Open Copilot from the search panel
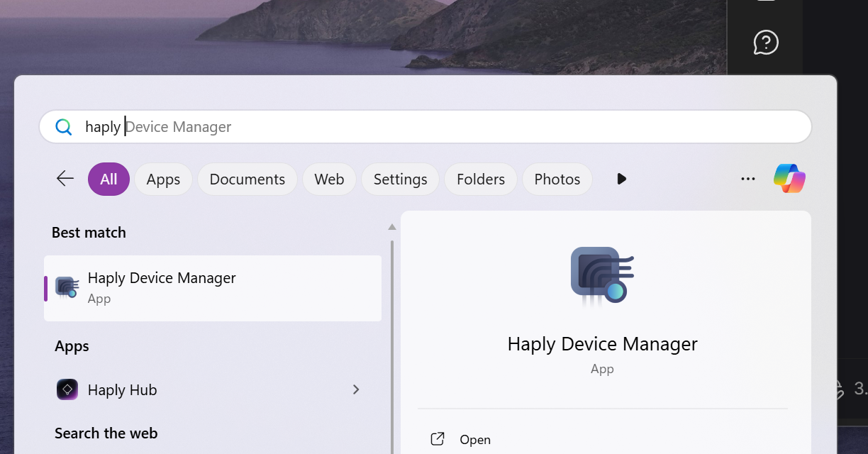 [789, 179]
